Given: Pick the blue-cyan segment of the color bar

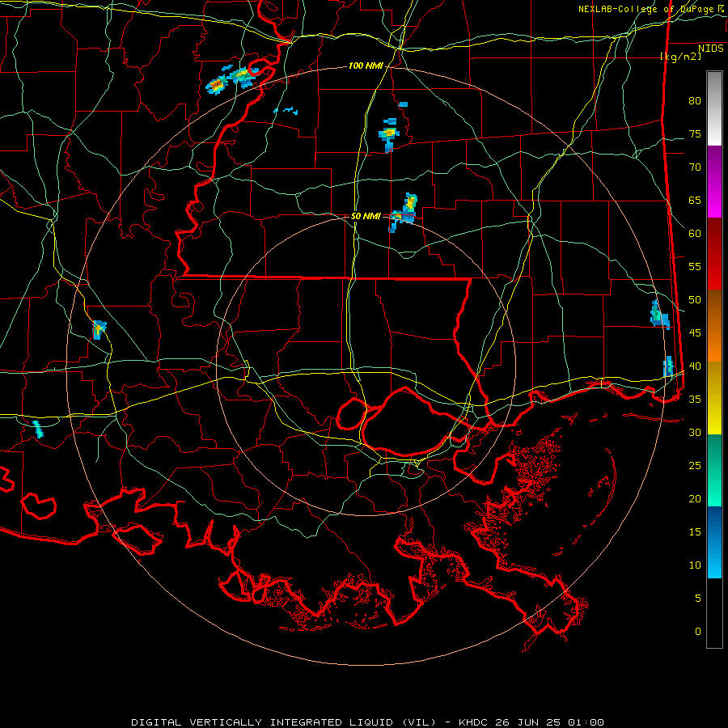Looking at the screenshot, I should click(x=714, y=542).
